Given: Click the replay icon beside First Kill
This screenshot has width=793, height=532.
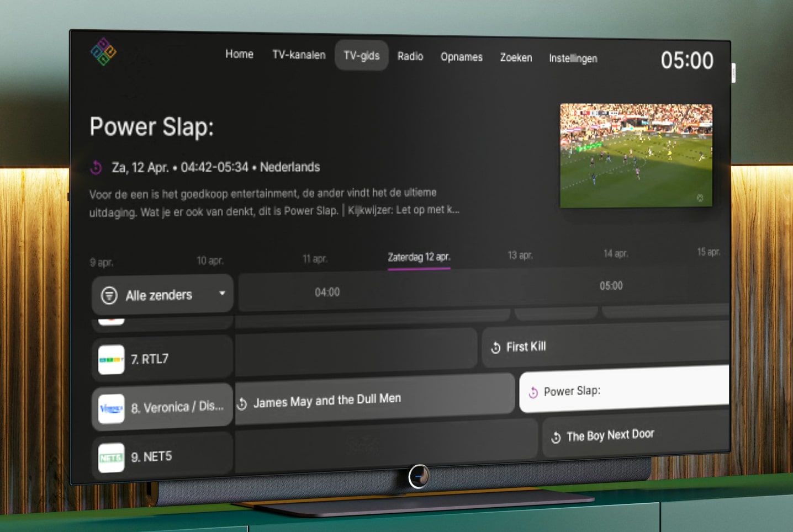Looking at the screenshot, I should pos(495,347).
